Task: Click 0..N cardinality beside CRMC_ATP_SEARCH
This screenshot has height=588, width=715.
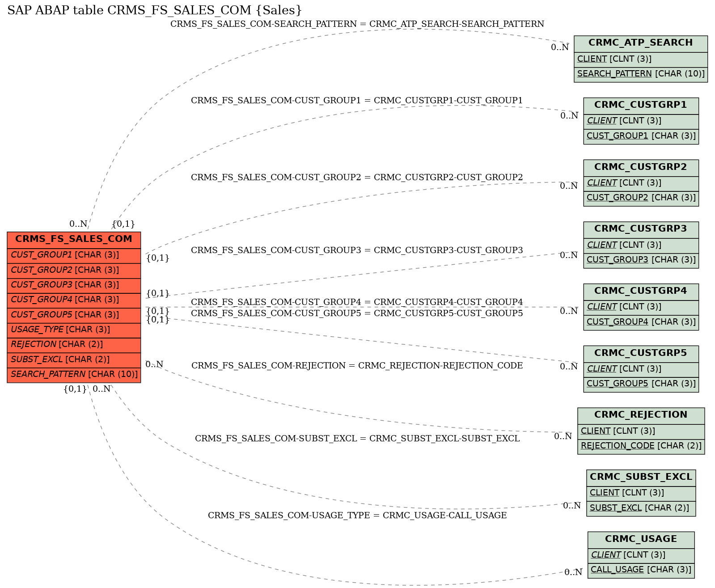Action: [560, 47]
